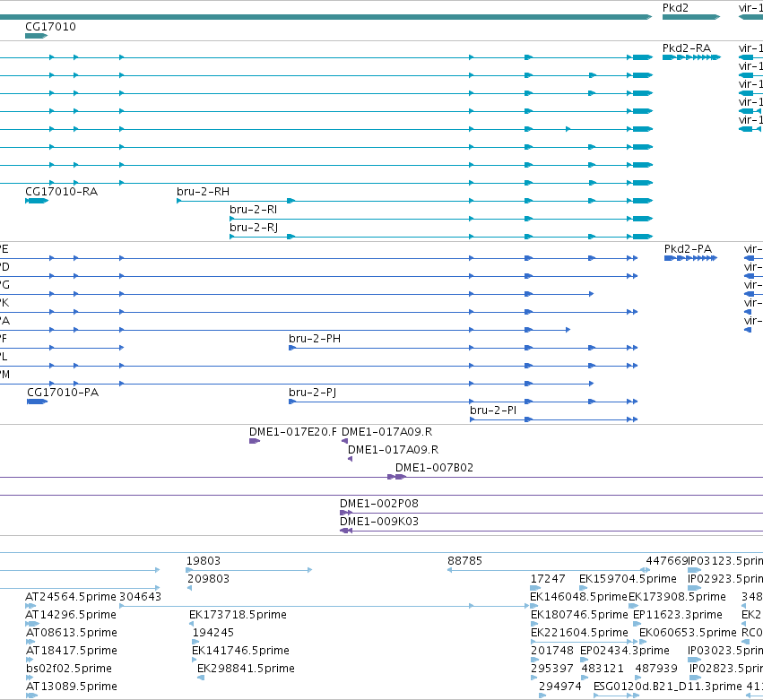Click the bru-2-RH transcript label

click(x=203, y=192)
